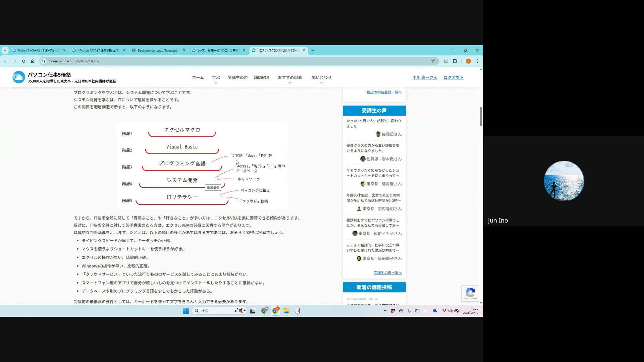
Task: Click the browser home icon
Action: click(x=33, y=61)
